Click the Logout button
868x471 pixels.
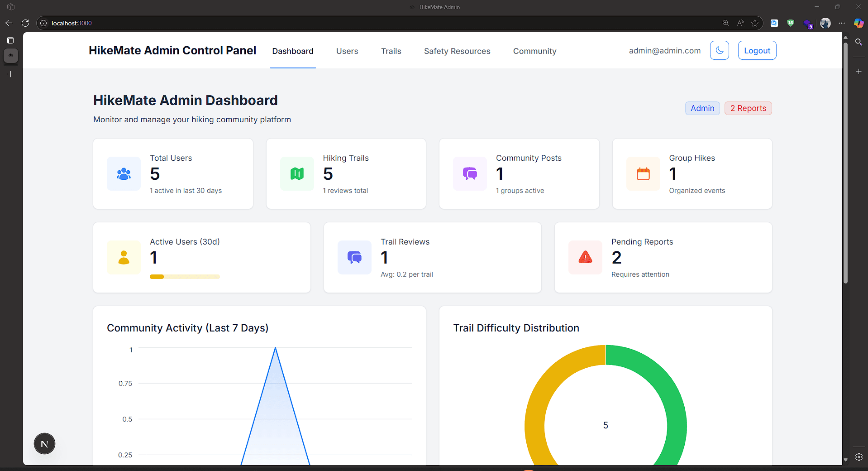[x=757, y=50]
